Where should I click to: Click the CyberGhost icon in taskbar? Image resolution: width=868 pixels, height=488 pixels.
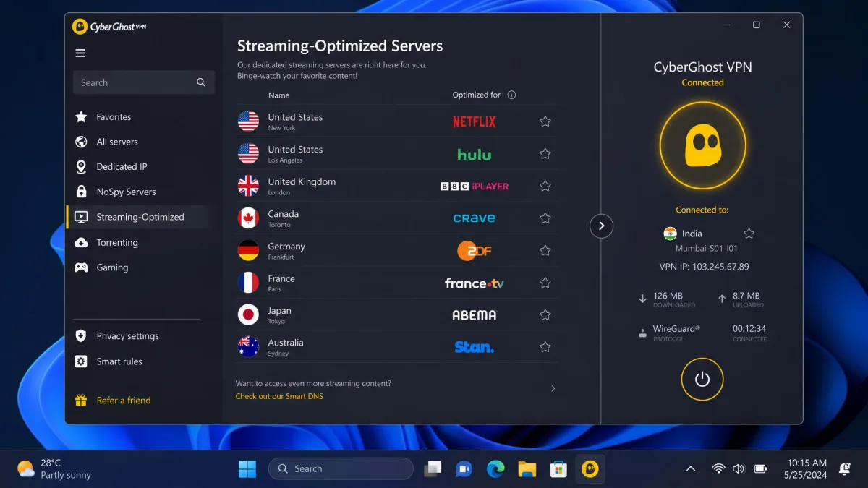[x=590, y=469]
